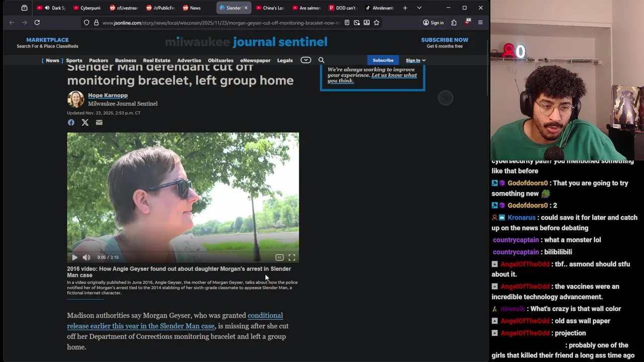
Task: Share article by email
Action: click(x=99, y=122)
